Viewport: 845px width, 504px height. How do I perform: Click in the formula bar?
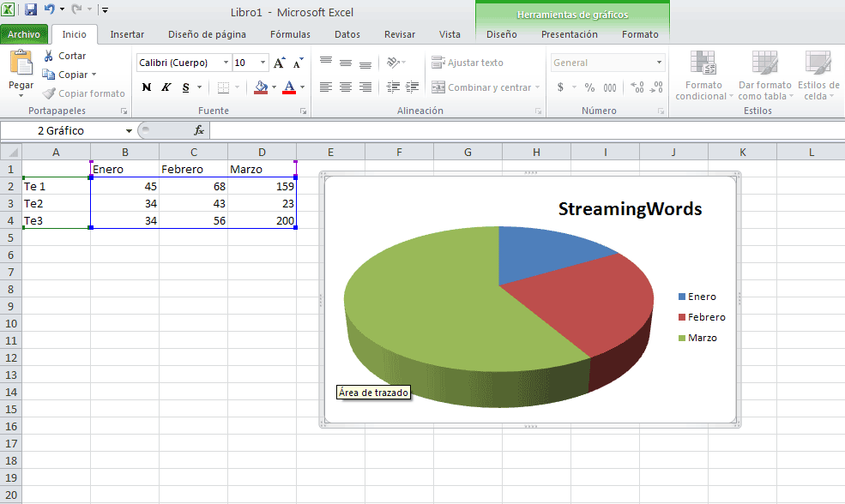pyautogui.click(x=527, y=130)
